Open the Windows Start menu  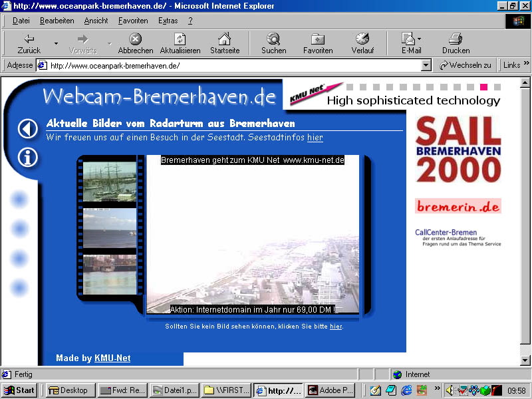click(19, 390)
